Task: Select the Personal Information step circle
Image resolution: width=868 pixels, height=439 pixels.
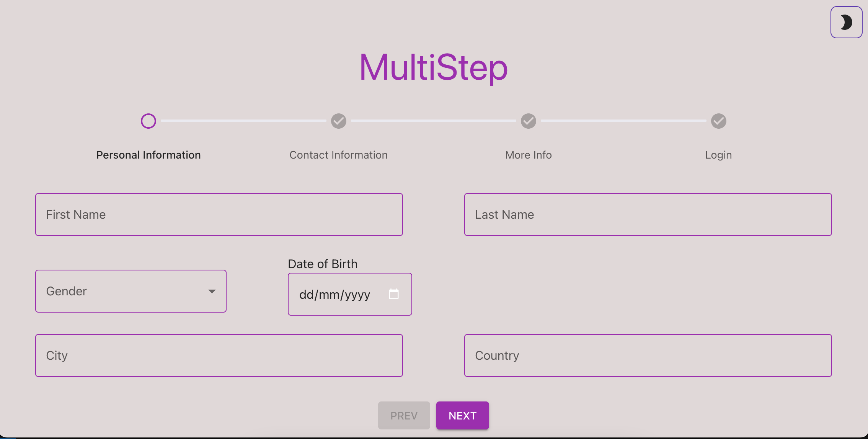Action: pos(148,121)
